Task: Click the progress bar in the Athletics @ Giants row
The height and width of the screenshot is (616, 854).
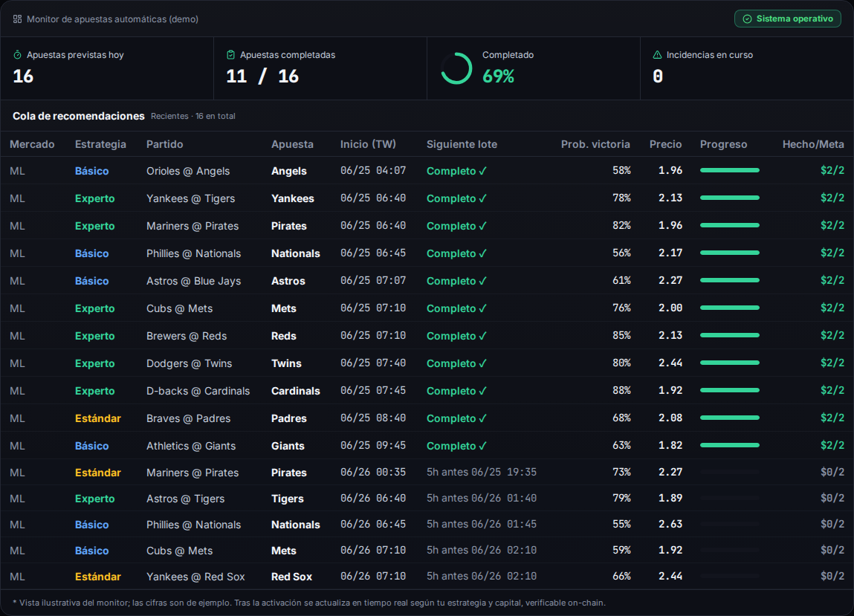Action: coord(730,446)
